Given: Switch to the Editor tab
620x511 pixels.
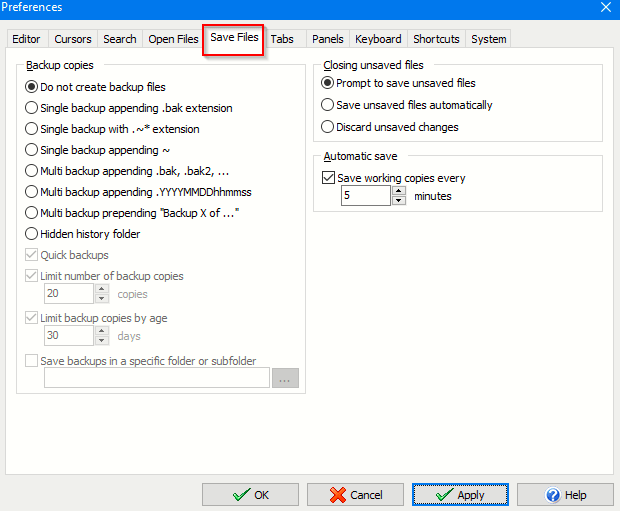Looking at the screenshot, I should 26,39.
